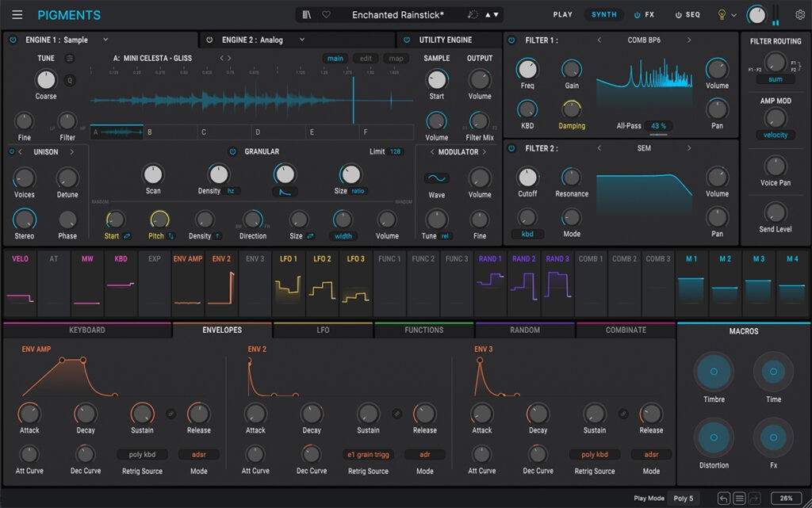Image resolution: width=812 pixels, height=508 pixels.
Task: Toggle Utility Engine power button
Action: (x=407, y=40)
